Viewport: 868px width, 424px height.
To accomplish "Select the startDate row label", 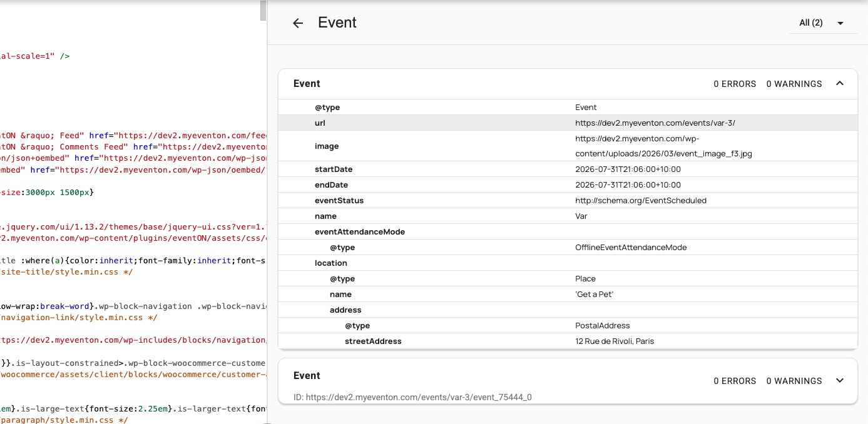I will [334, 169].
